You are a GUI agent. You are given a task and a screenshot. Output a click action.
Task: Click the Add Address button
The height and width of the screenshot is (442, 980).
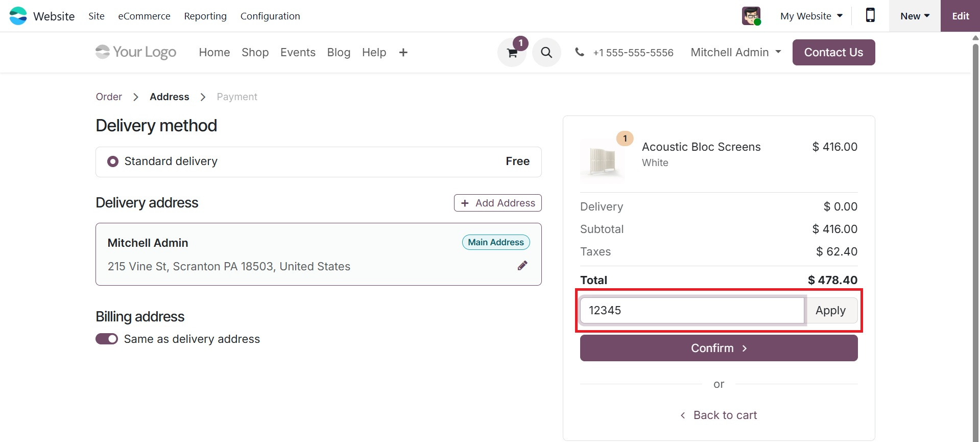(x=498, y=203)
